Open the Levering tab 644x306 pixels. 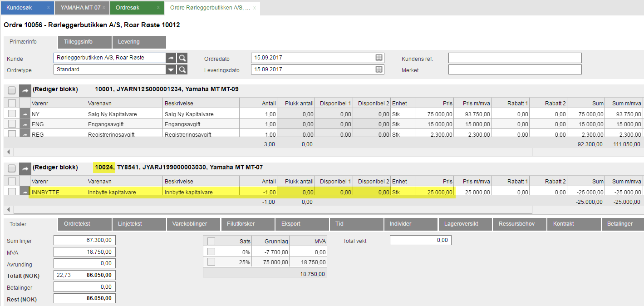[139, 42]
